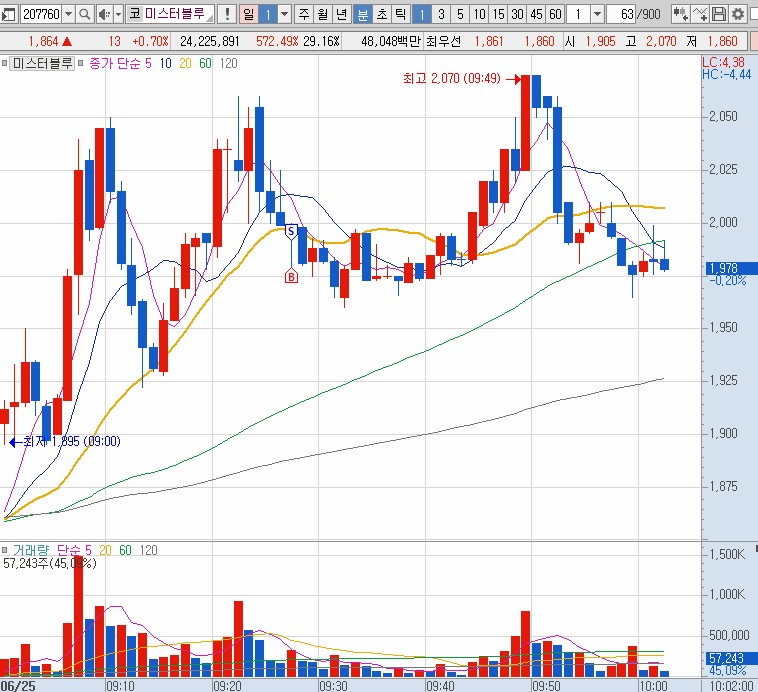This screenshot has width=758, height=692.
Task: Select the tick (틱) chart tab
Action: (x=400, y=14)
